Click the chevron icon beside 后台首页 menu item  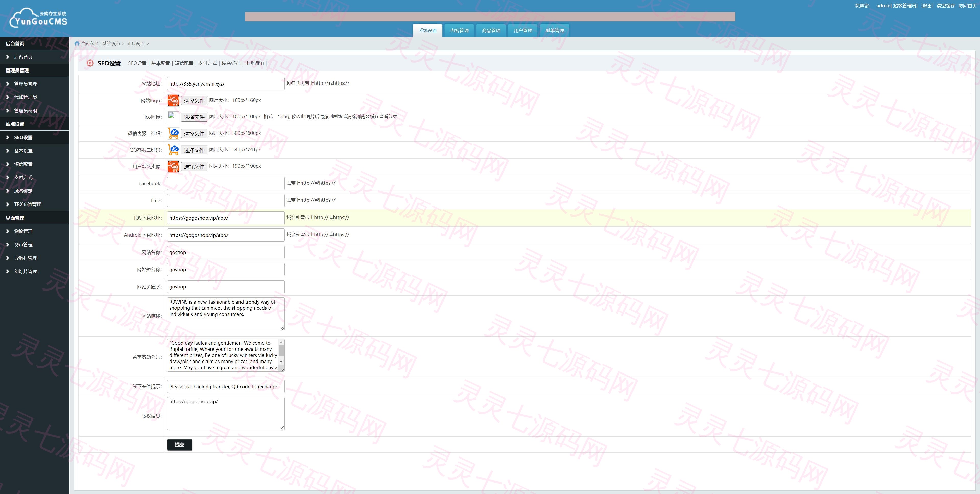(8, 57)
